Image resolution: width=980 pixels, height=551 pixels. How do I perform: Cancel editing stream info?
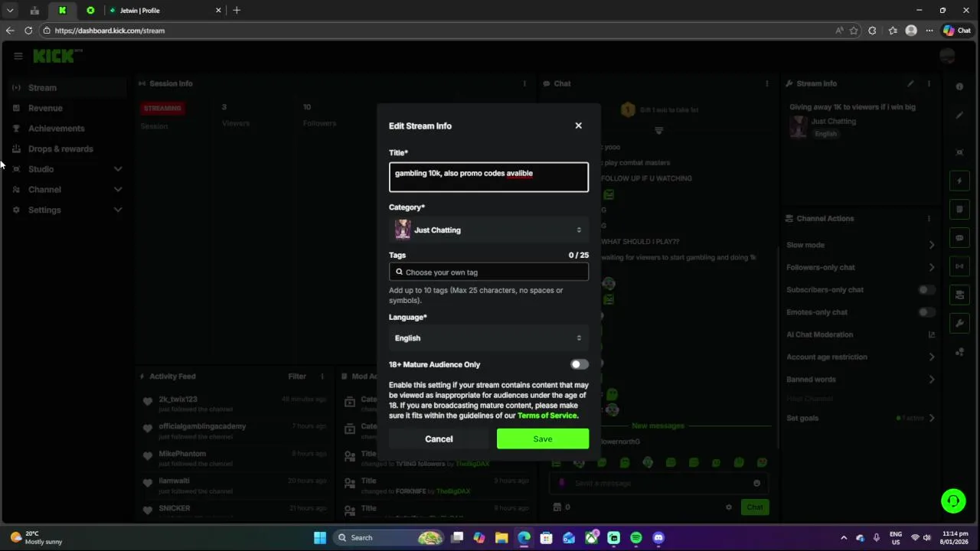click(x=439, y=439)
